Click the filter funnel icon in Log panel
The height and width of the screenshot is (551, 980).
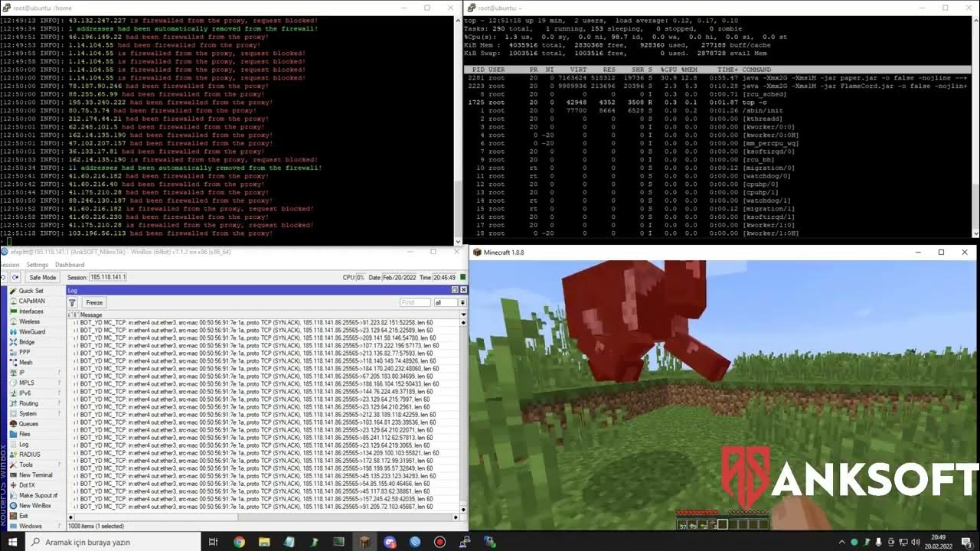pos(73,303)
